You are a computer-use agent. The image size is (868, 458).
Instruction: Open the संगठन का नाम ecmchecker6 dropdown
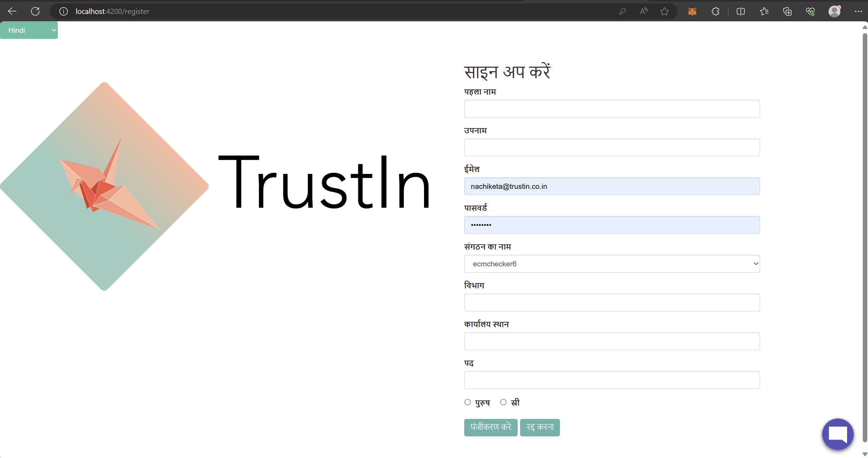tap(611, 264)
